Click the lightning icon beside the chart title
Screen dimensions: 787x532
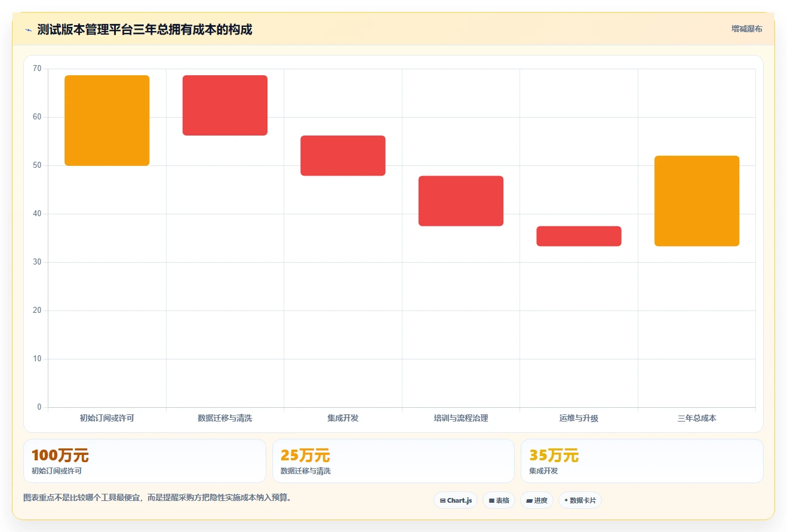(28, 30)
